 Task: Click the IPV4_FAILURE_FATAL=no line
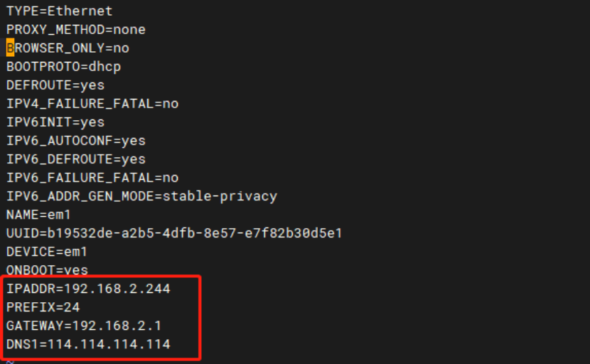pos(92,104)
